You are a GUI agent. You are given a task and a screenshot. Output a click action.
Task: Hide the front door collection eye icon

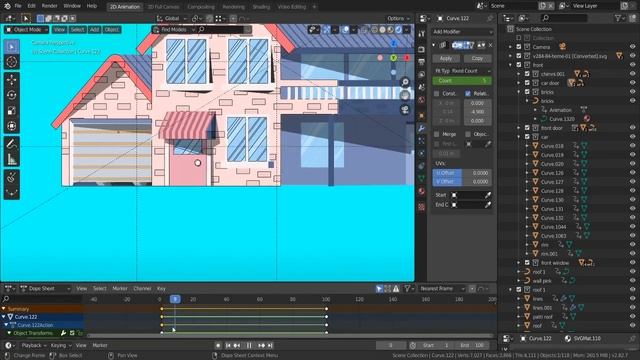pos(632,128)
